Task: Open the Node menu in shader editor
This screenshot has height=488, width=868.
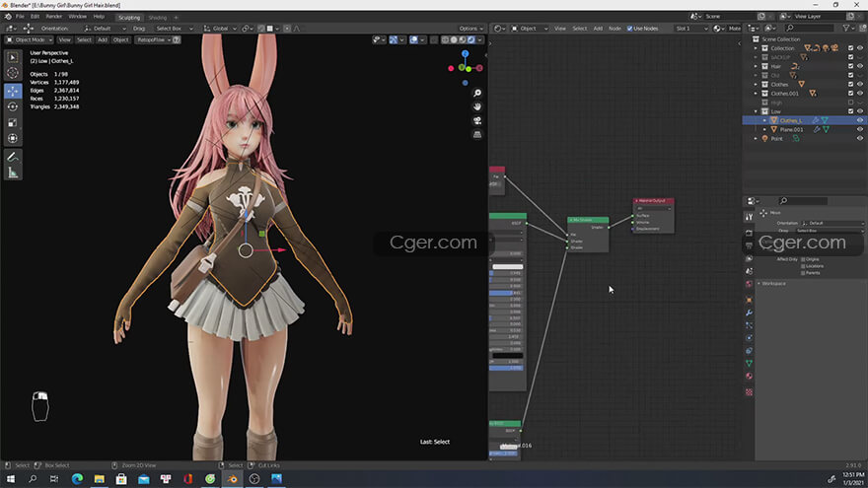Action: tap(615, 29)
